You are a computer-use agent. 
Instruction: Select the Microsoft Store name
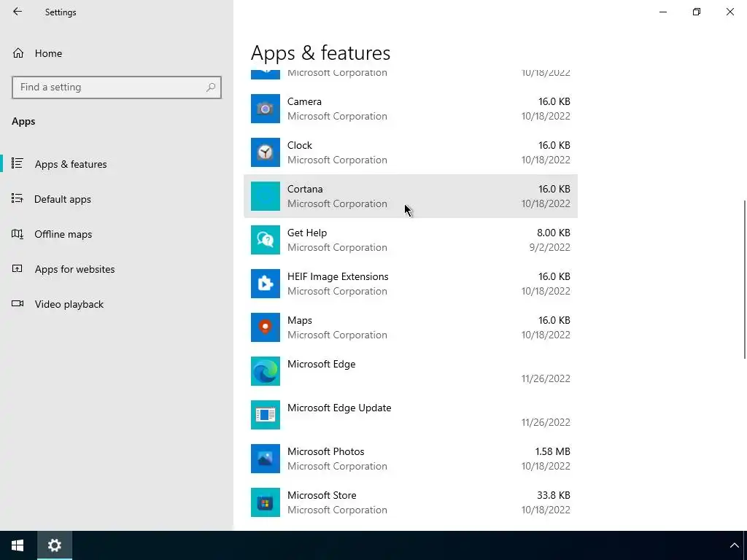(322, 495)
